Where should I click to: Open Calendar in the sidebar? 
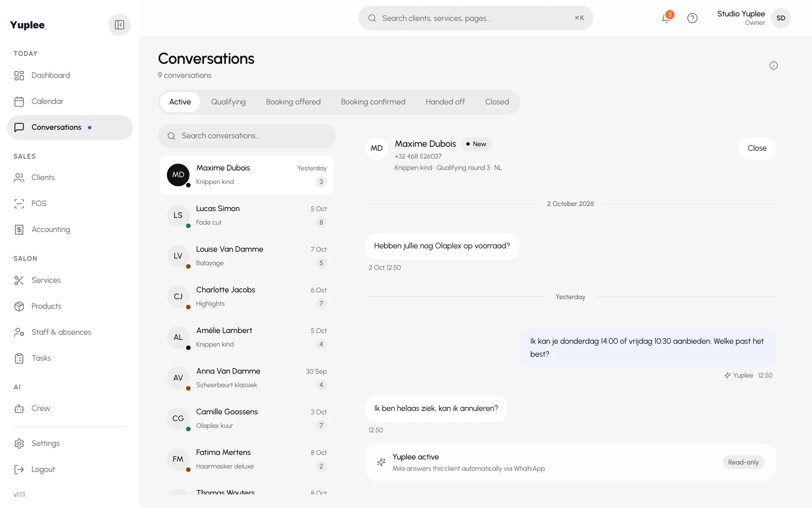click(70, 102)
